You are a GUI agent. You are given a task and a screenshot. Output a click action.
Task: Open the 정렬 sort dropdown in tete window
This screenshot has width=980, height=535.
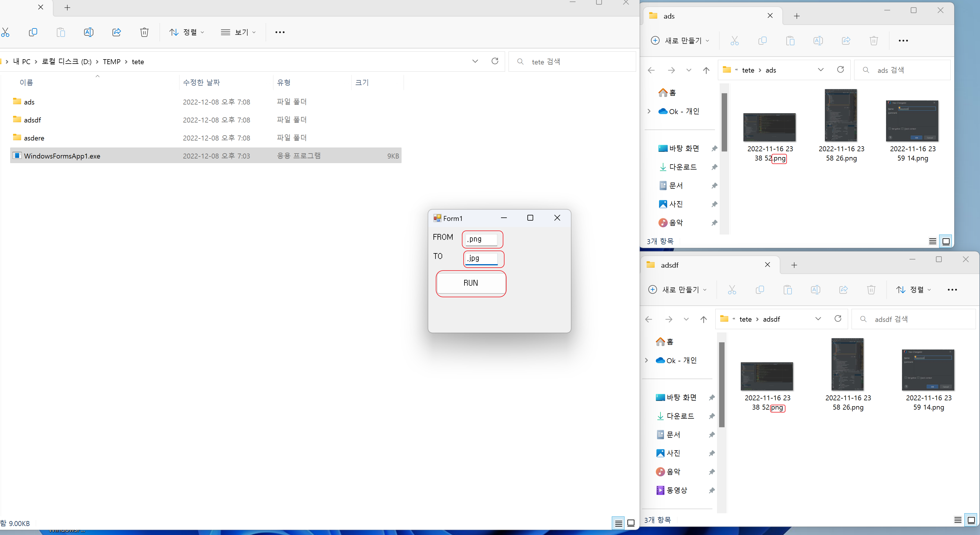tap(187, 32)
